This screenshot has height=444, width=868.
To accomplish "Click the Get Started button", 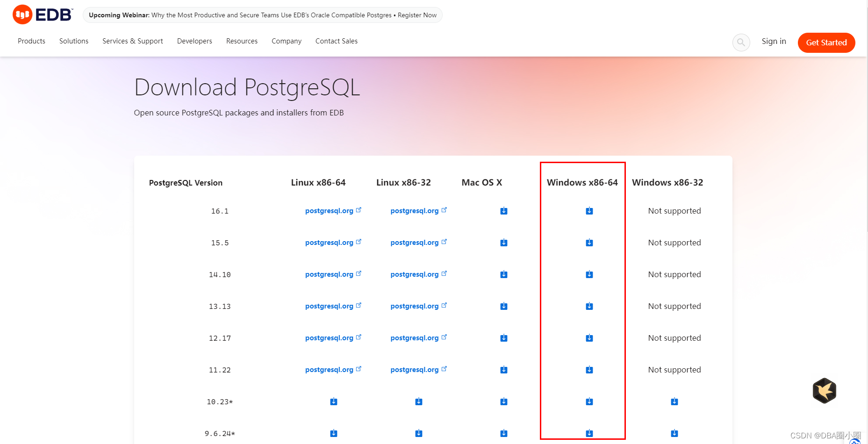I will (826, 43).
